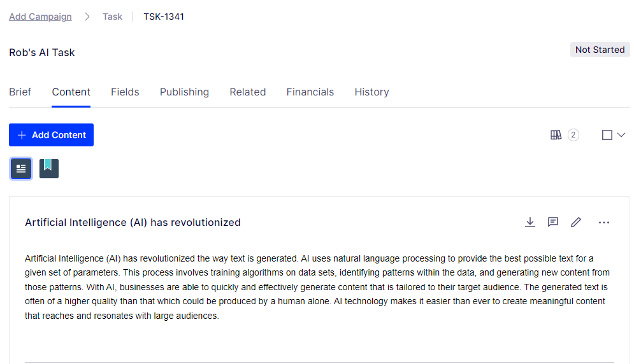View the Financials tab
This screenshot has height=364, width=634.
(310, 92)
